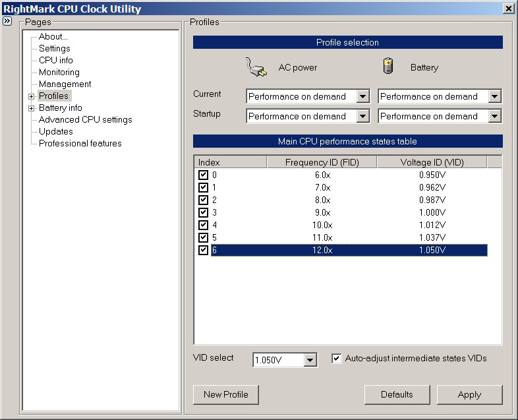Select the highlighted 12.0x frequency cell
Screen dimensions: 518x420
click(322, 250)
